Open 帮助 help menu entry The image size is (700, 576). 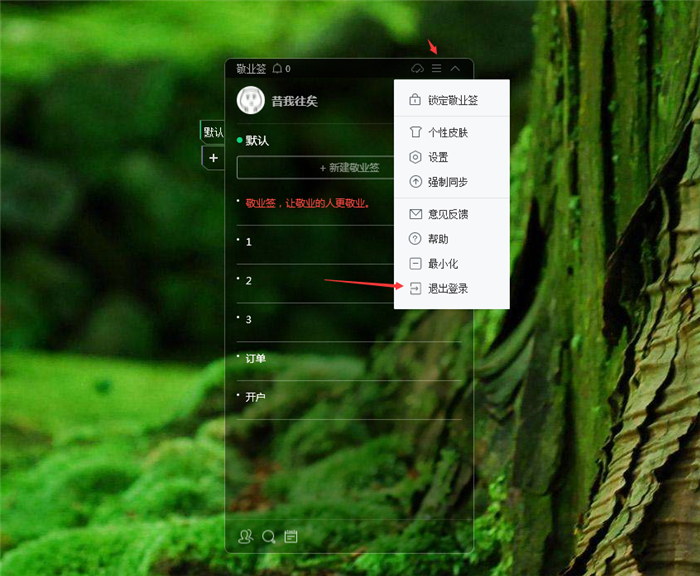(x=438, y=239)
